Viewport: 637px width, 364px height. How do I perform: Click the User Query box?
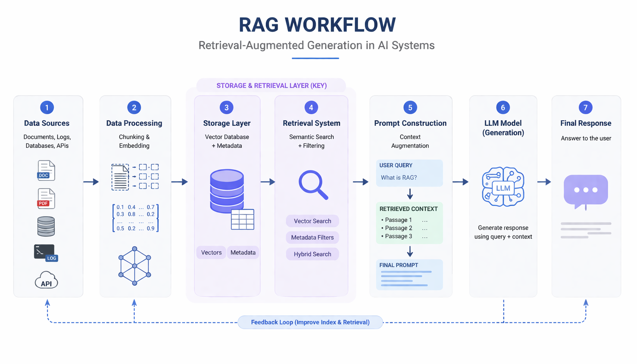click(x=409, y=173)
